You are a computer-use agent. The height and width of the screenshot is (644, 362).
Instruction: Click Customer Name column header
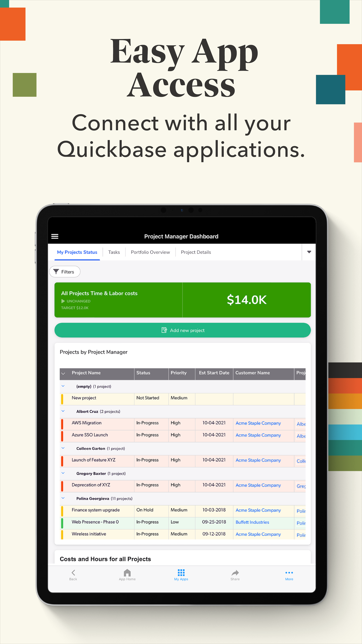tap(253, 373)
